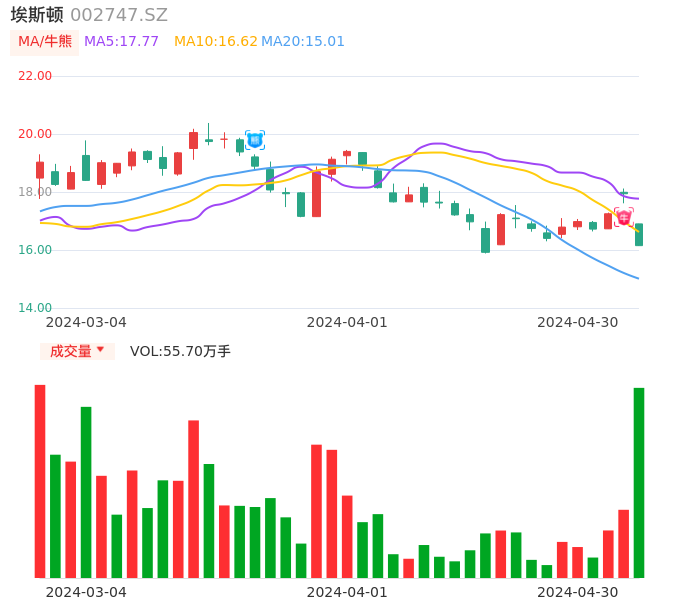Toggle the MA20:15.01 legend label
686x606 pixels.
pyautogui.click(x=303, y=42)
